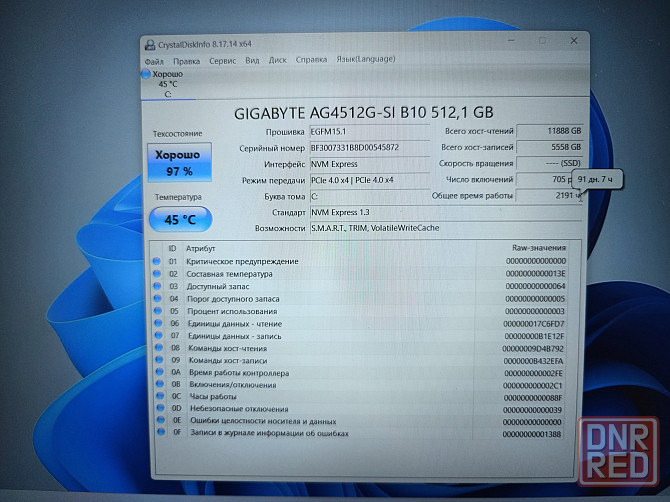Select the Критическое предупреждение attribute text

pos(242,261)
